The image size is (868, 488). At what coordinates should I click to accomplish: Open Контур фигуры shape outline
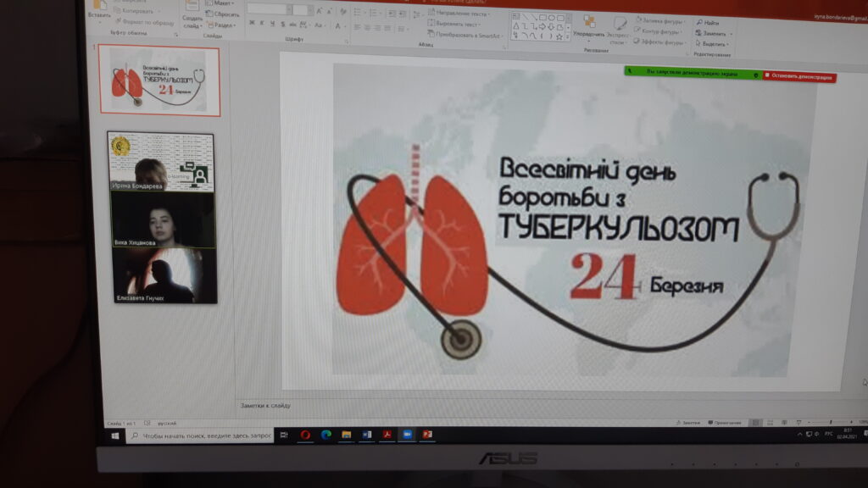(x=658, y=31)
